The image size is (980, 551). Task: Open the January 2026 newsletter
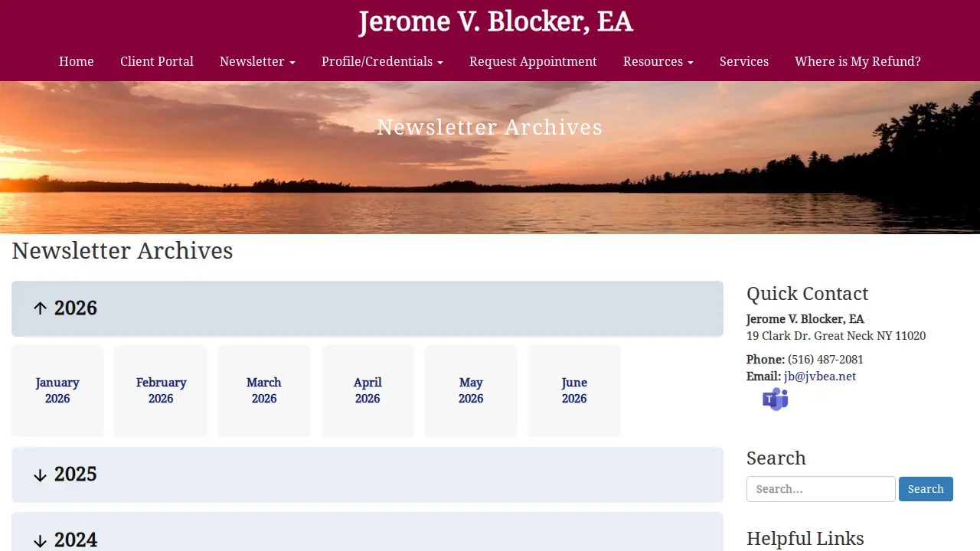tap(57, 390)
